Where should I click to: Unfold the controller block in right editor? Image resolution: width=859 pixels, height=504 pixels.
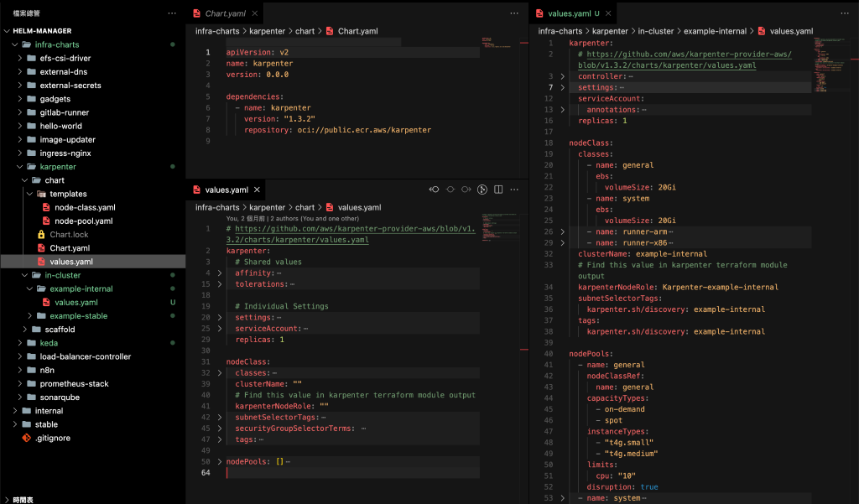pos(563,76)
